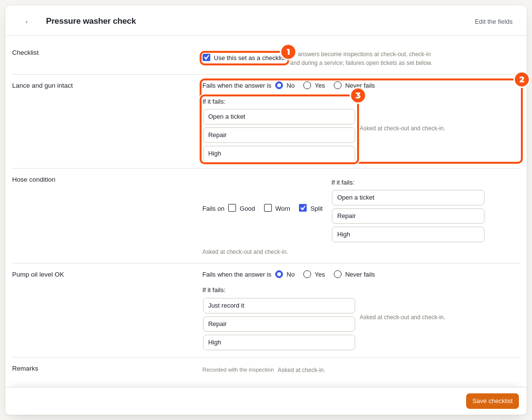Uncheck Split for Hose condition
The height and width of the screenshot is (420, 532).
303,208
